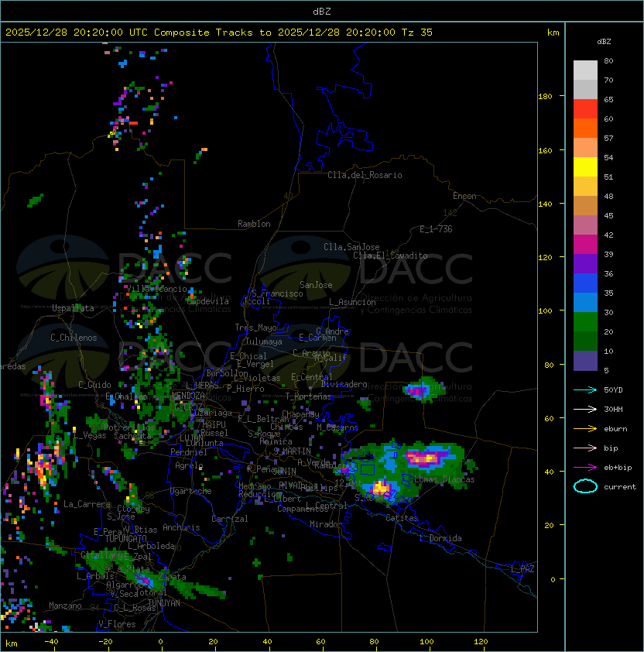Click the 'L_Asuncion' place label
This screenshot has height=652, width=644.
pos(352,302)
